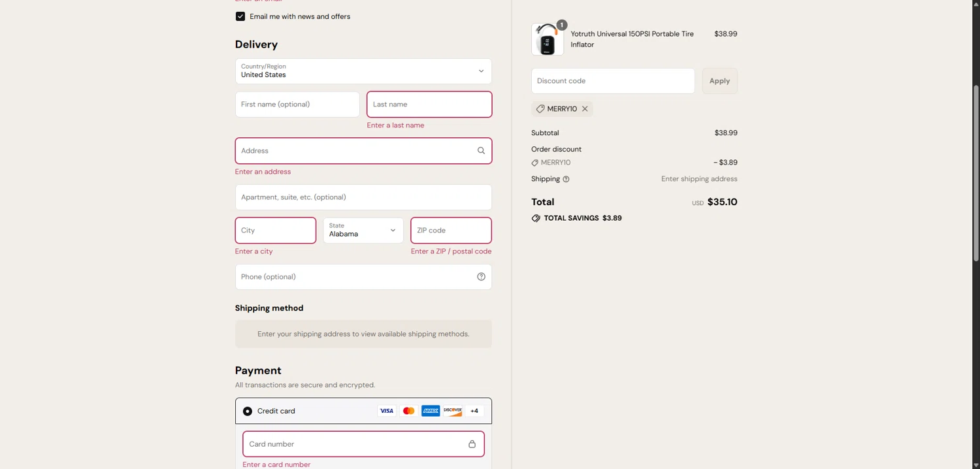Screen dimensions: 980x469
Task: Uncheck Email me with news and offers
Action: (x=240, y=16)
